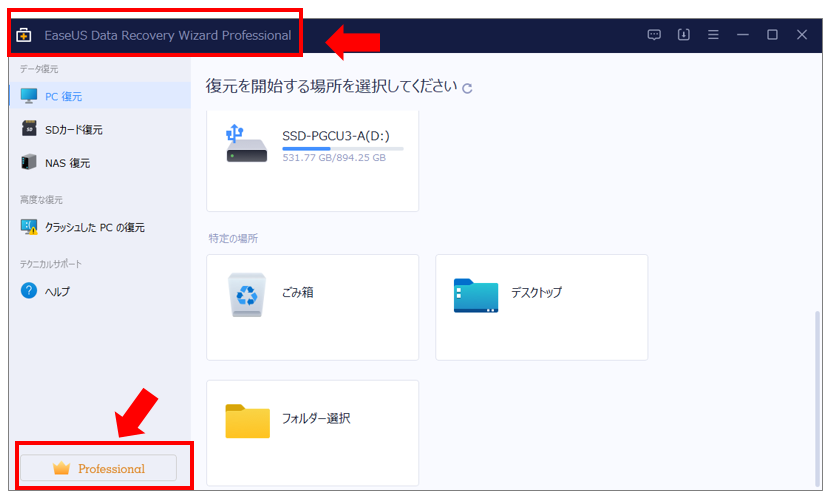Click the NAS device icon in sidebar
836x503 pixels.
(x=29, y=162)
